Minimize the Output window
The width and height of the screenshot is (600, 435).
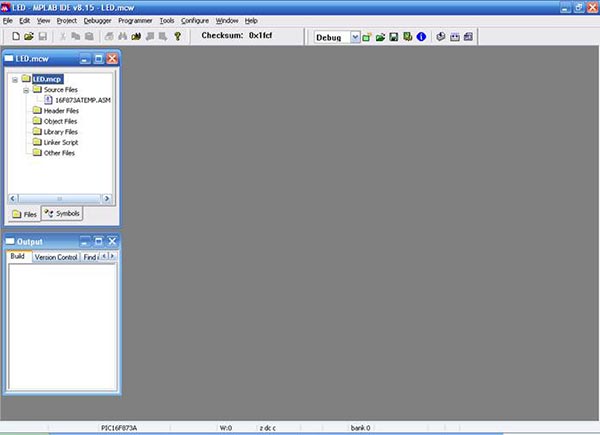point(85,241)
